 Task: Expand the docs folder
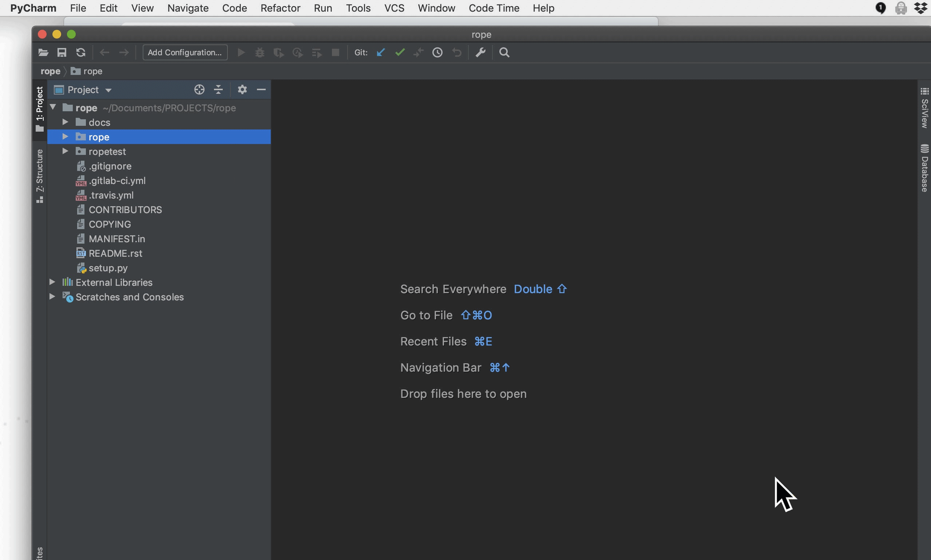66,122
